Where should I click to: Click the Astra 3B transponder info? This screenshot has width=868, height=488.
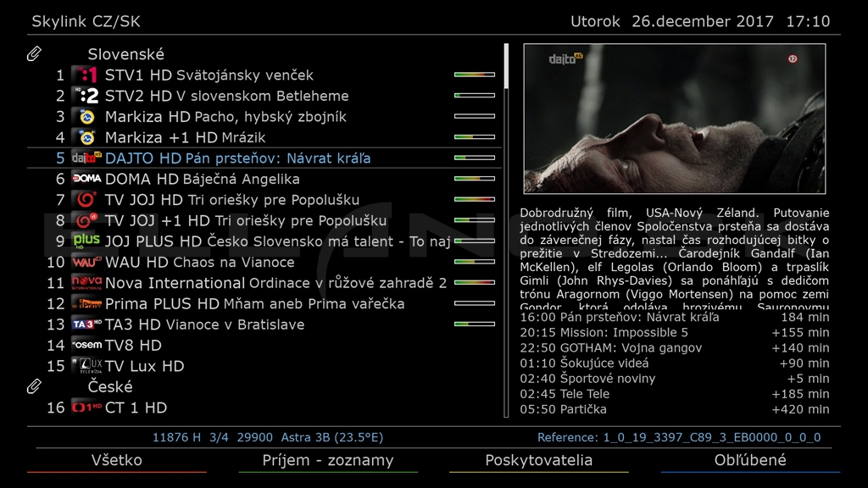pos(268,438)
